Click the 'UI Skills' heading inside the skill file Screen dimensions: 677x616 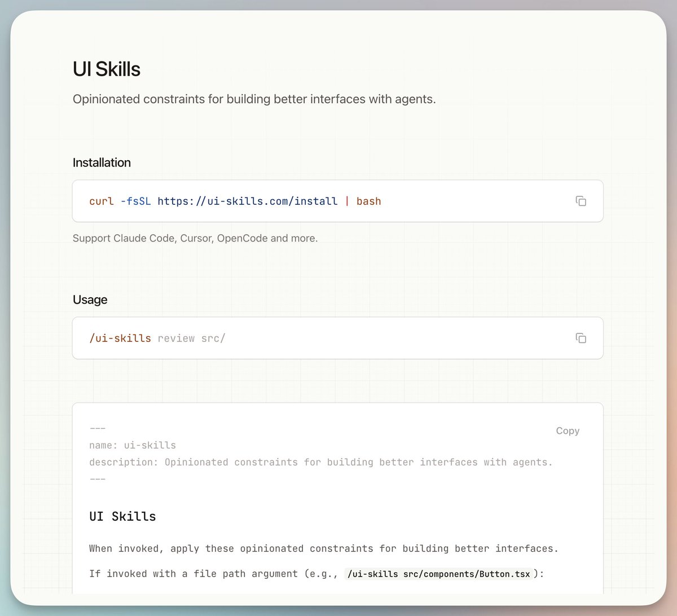click(x=122, y=516)
